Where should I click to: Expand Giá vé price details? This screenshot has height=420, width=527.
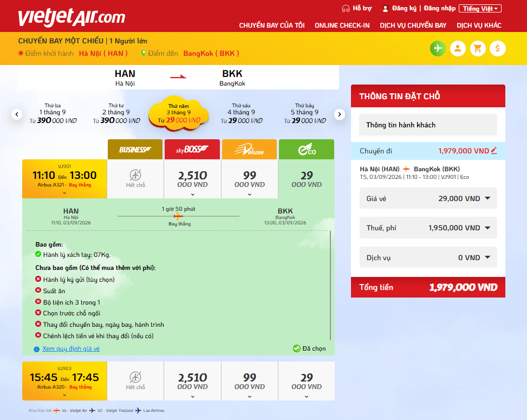click(x=487, y=198)
